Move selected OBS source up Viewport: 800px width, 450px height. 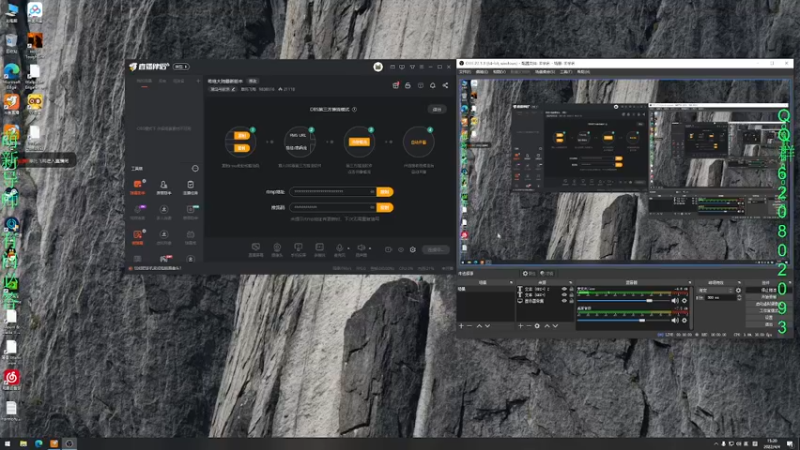547,326
